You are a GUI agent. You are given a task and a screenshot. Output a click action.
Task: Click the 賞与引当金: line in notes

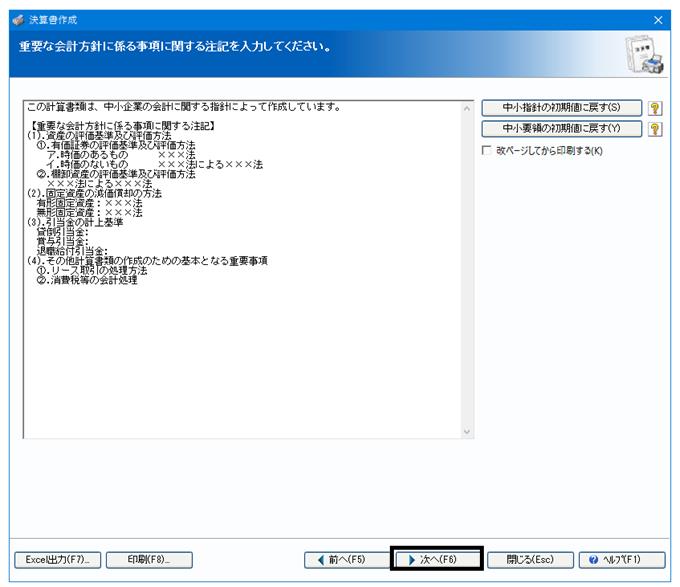pyautogui.click(x=62, y=242)
